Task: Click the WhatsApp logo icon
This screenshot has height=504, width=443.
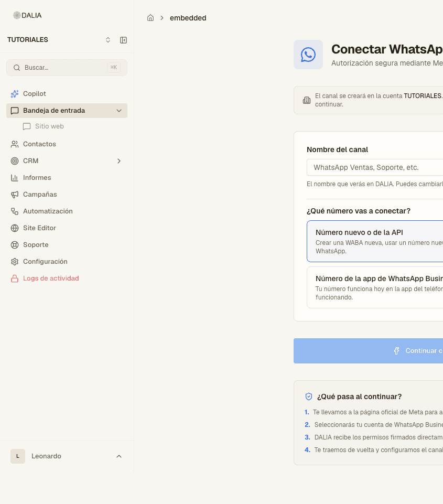Action: 308,55
